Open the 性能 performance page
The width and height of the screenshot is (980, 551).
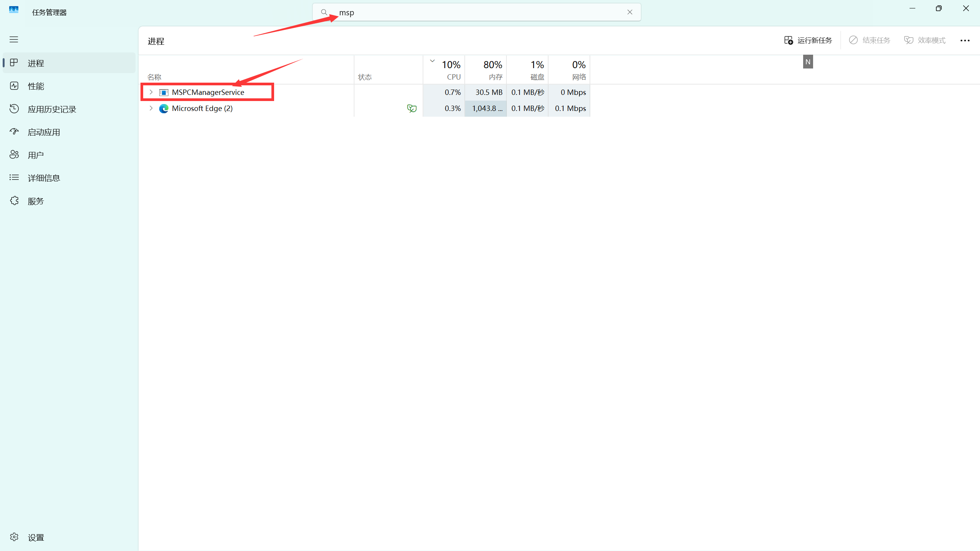pos(36,86)
